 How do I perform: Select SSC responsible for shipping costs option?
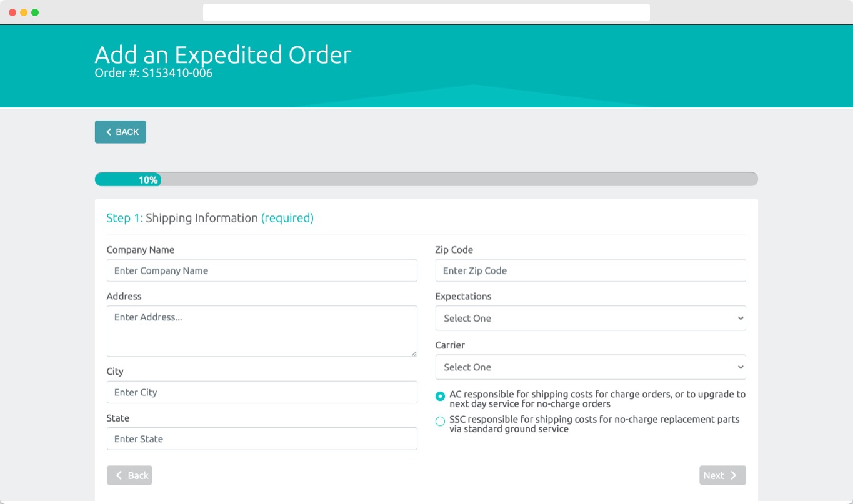point(441,422)
